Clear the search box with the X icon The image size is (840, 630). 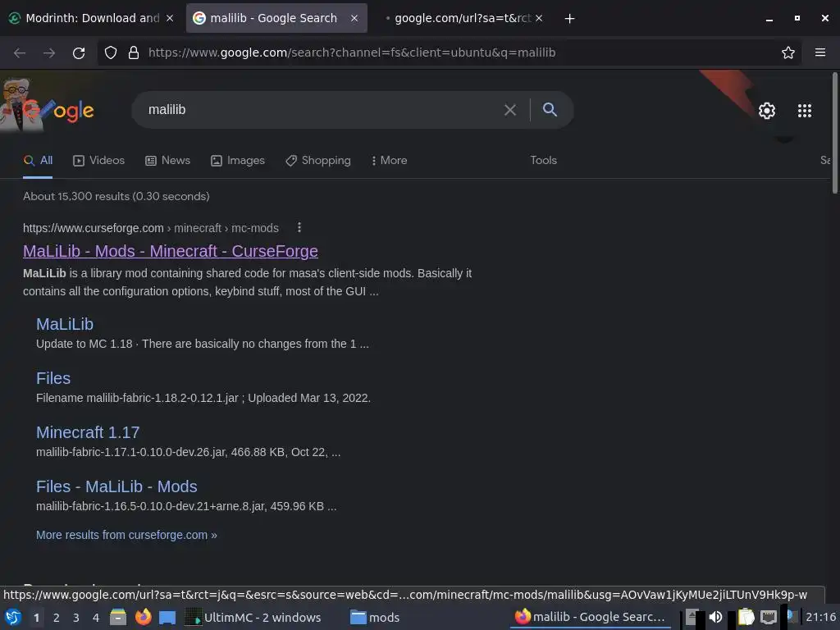pyautogui.click(x=510, y=110)
